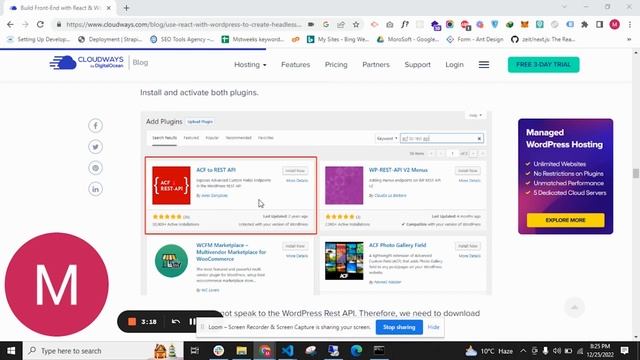Screen dimensions: 640x360
Task: Share article on Twitter
Action: [96, 147]
